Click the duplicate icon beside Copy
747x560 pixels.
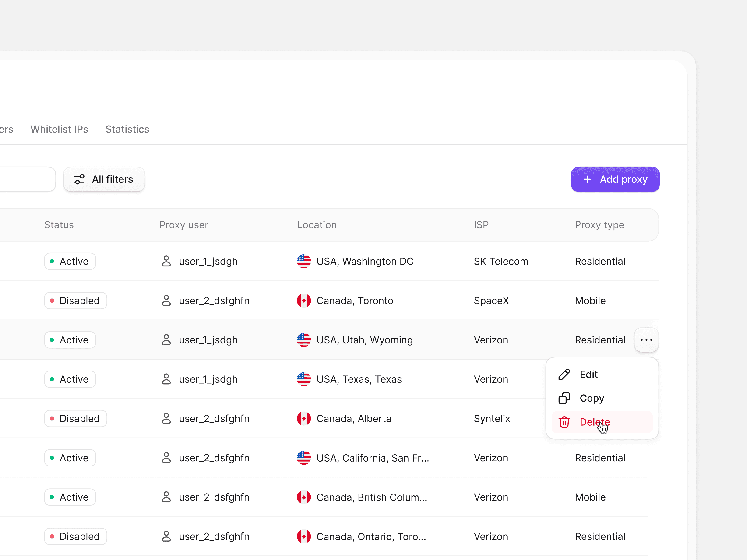564,398
